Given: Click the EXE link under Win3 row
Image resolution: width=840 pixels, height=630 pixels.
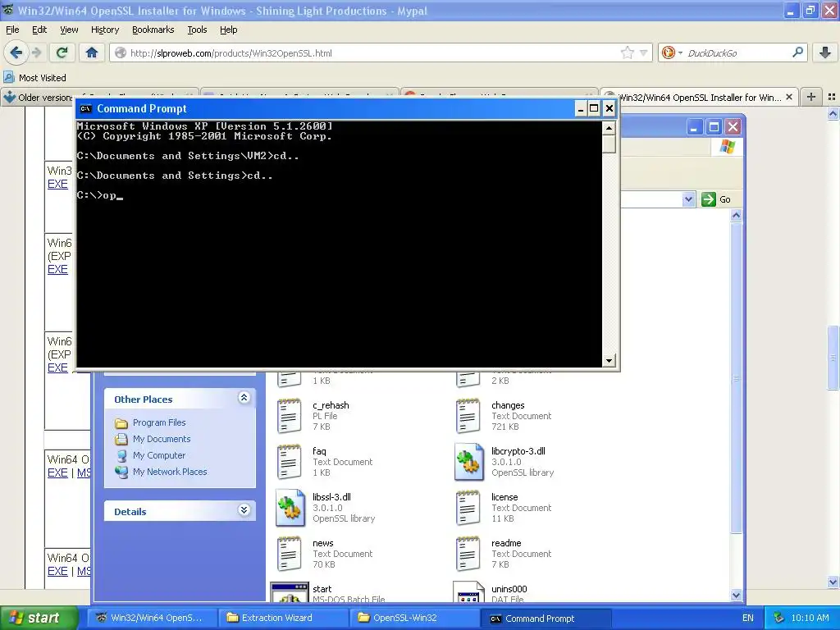Looking at the screenshot, I should coord(57,184).
